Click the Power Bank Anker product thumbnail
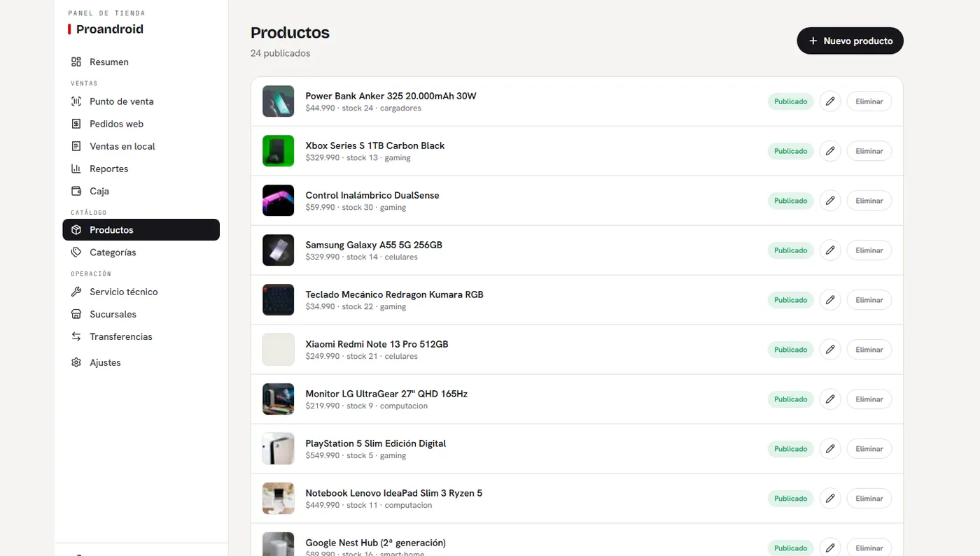The height and width of the screenshot is (556, 980). [x=278, y=101]
